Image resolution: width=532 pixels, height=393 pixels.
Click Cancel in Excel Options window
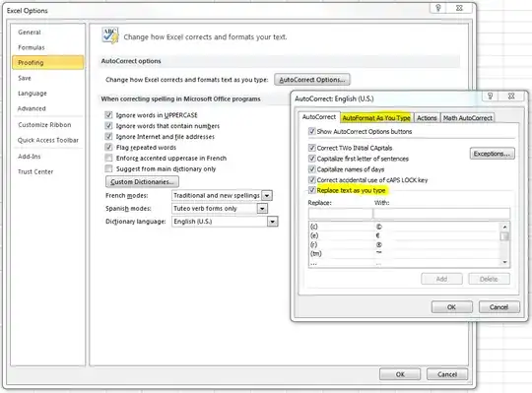click(x=447, y=374)
